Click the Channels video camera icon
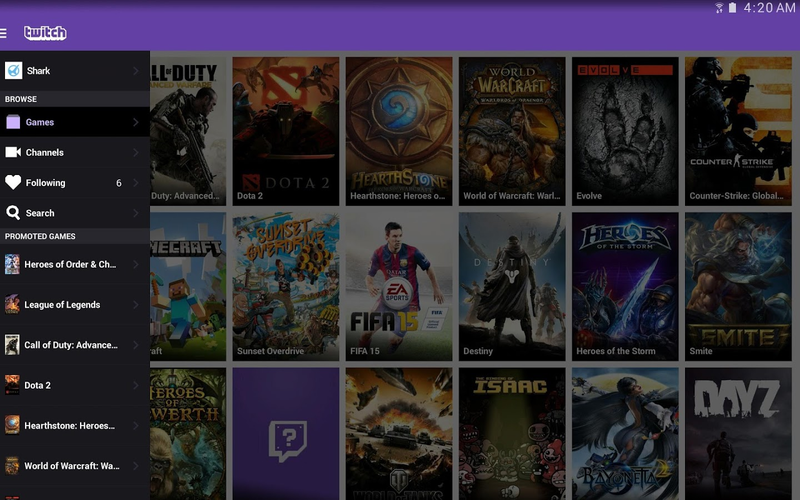Screen dimensions: 800x500 click(13, 152)
